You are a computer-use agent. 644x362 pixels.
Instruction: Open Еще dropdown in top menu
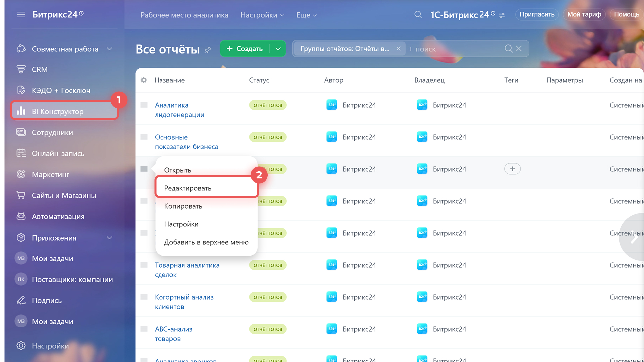pyautogui.click(x=306, y=15)
